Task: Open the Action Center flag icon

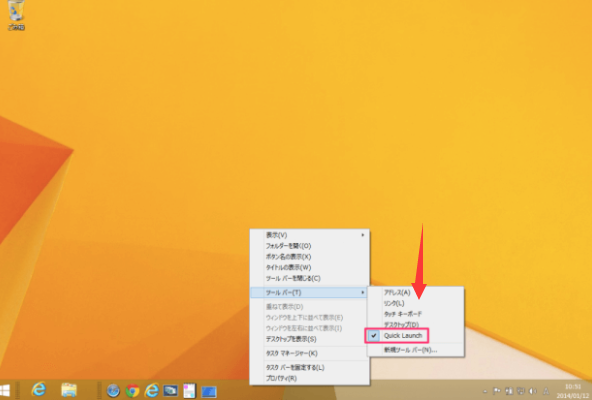Action: (497, 391)
